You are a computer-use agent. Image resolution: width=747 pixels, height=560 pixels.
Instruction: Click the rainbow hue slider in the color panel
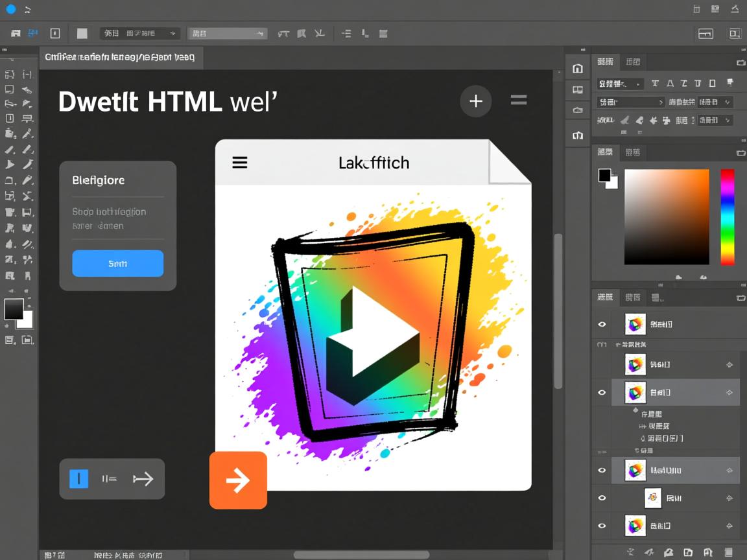tap(728, 216)
